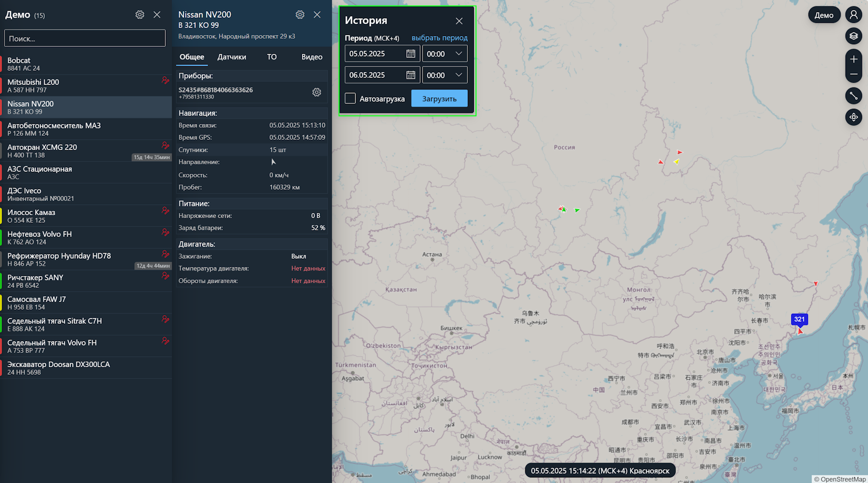Click red person-wrench icon on Нефтевоз Volvo FH row
Image resolution: width=868 pixels, height=483 pixels.
tap(165, 232)
